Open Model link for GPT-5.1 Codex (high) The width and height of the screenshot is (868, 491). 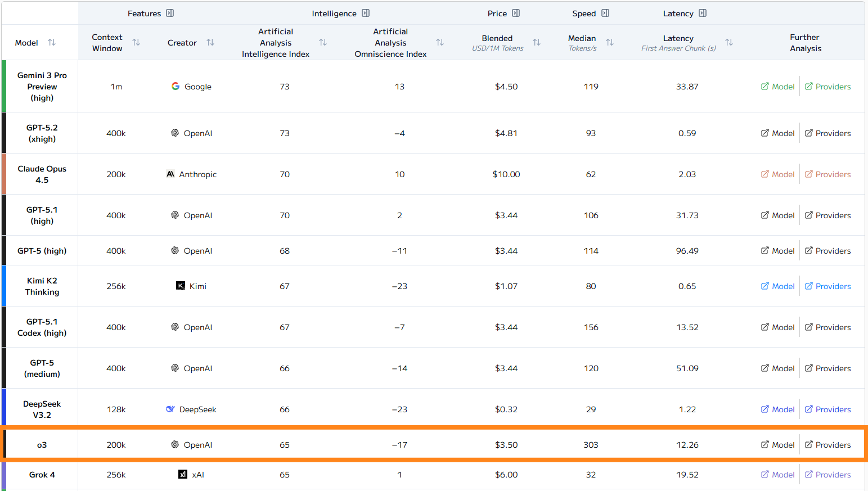[778, 327]
